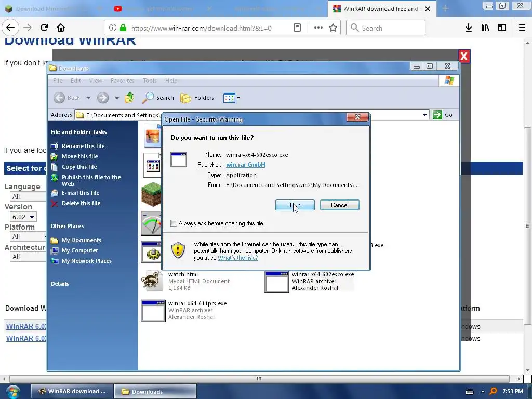Close the red X overlay on page
The height and width of the screenshot is (399, 532).
[x=464, y=56]
